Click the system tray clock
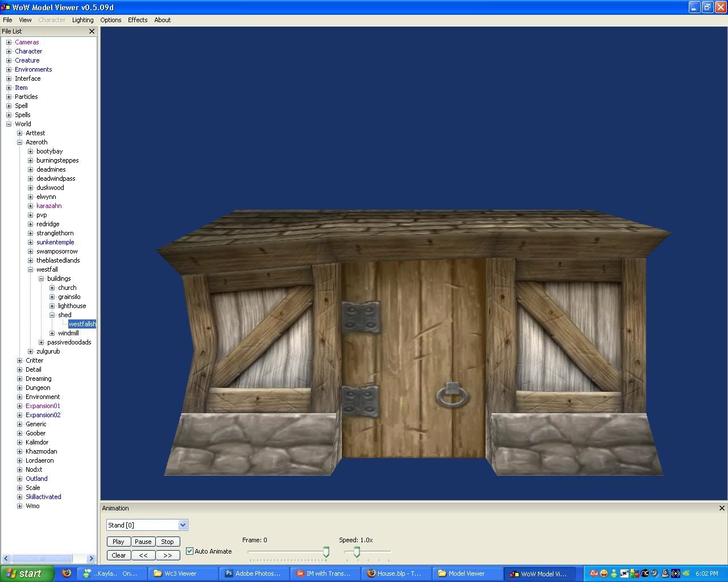This screenshot has width=728, height=582. pyautogui.click(x=707, y=573)
